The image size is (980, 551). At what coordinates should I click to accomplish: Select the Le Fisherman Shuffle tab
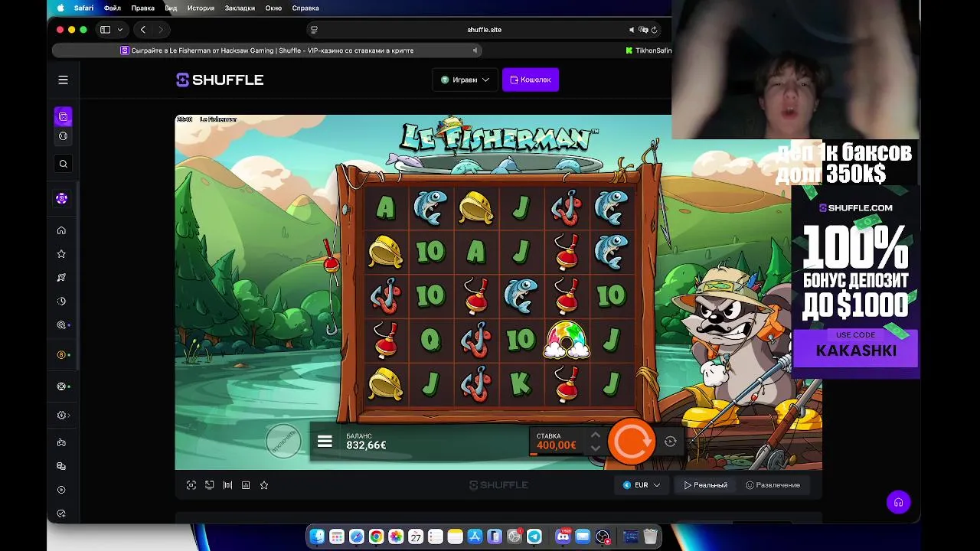point(266,51)
